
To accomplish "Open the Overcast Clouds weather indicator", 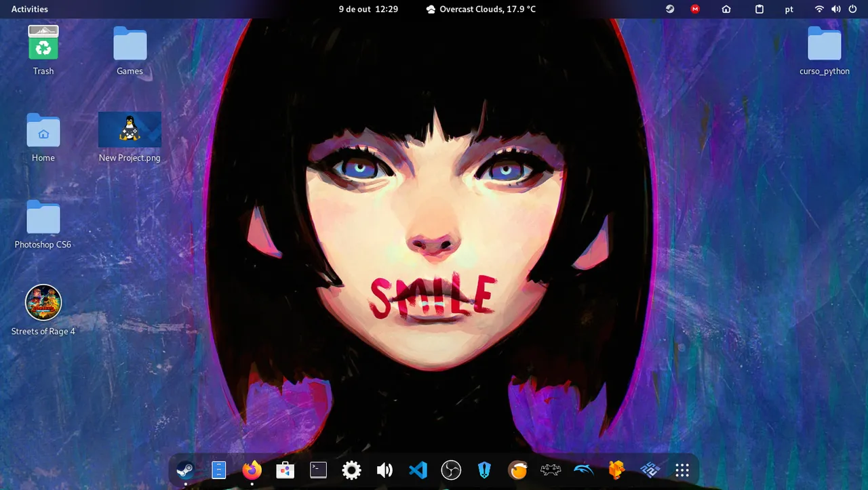I will (481, 9).
